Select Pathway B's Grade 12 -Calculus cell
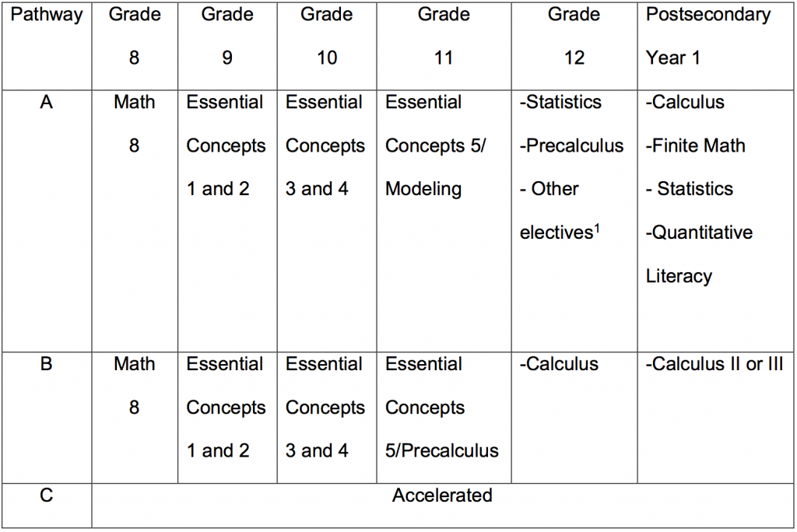The height and width of the screenshot is (532, 797). (559, 364)
